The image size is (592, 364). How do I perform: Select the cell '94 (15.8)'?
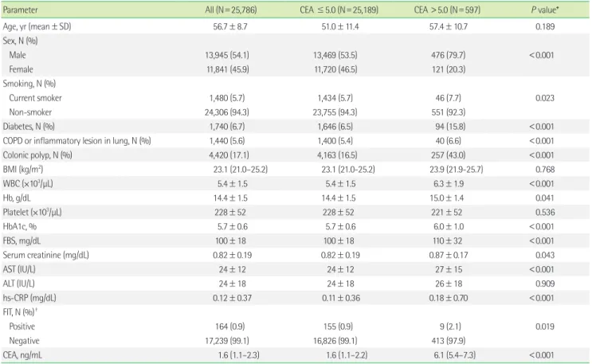450,127
